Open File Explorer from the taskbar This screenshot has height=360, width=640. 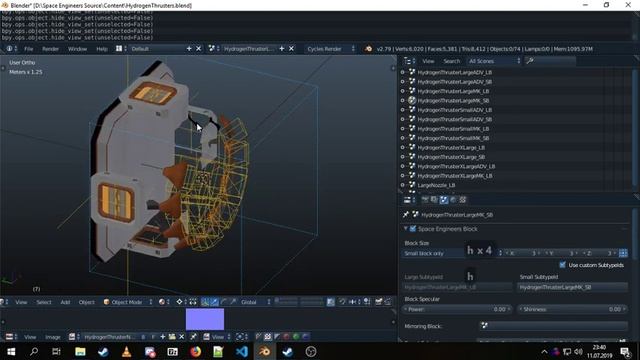[x=80, y=351]
